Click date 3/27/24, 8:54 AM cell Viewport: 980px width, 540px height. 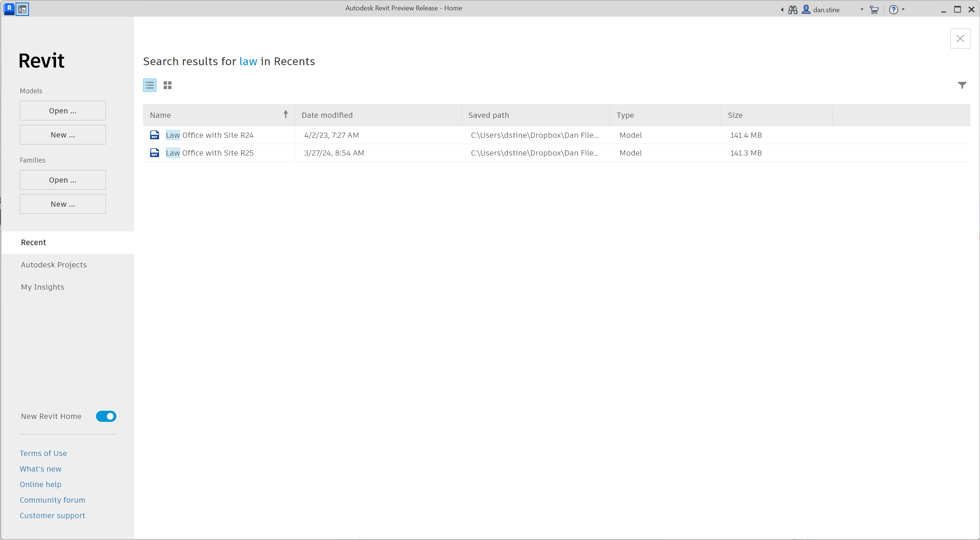[x=334, y=153]
